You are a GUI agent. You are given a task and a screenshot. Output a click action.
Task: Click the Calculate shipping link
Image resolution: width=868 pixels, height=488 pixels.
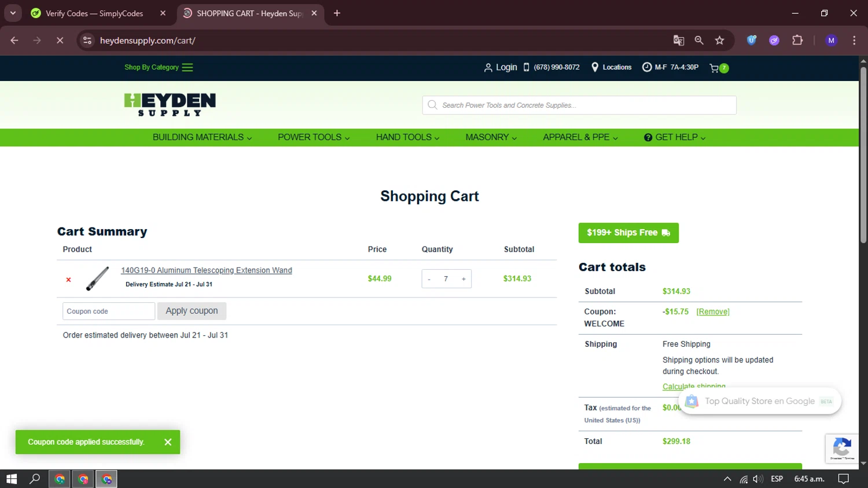[x=694, y=386]
